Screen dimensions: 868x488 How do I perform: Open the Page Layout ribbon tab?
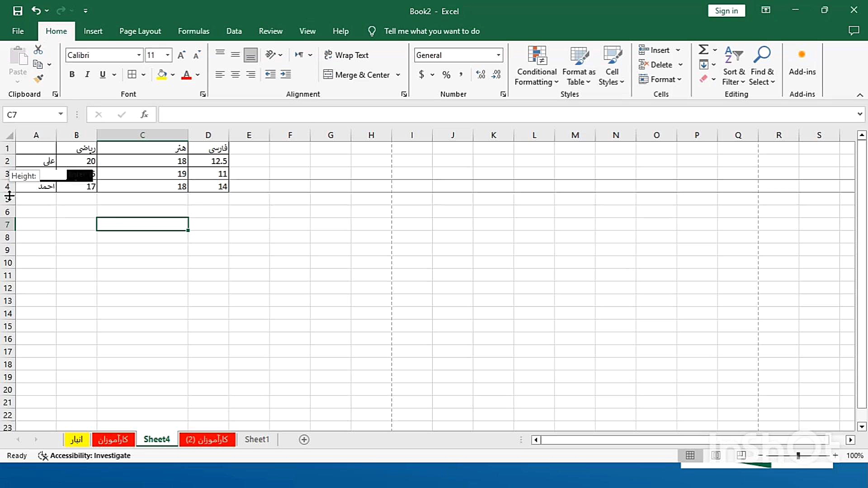[x=140, y=31]
